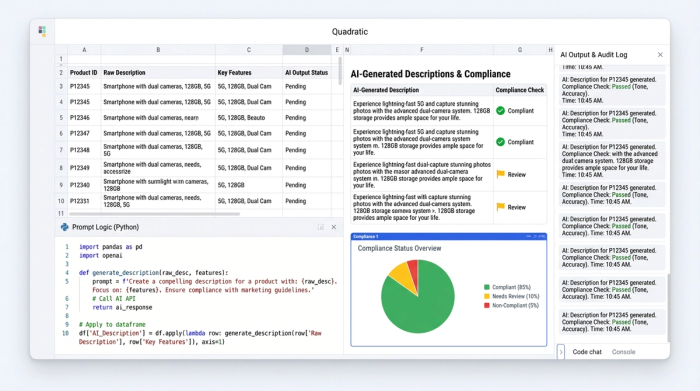This screenshot has height=391, width=700.
Task: Close the AI Output & Audit Log panel
Action: (x=660, y=54)
